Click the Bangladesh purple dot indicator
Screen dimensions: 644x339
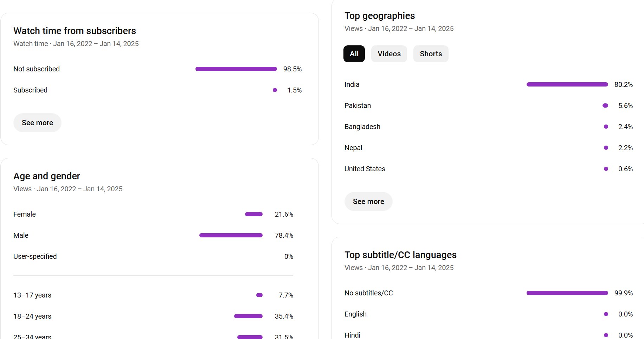point(606,127)
